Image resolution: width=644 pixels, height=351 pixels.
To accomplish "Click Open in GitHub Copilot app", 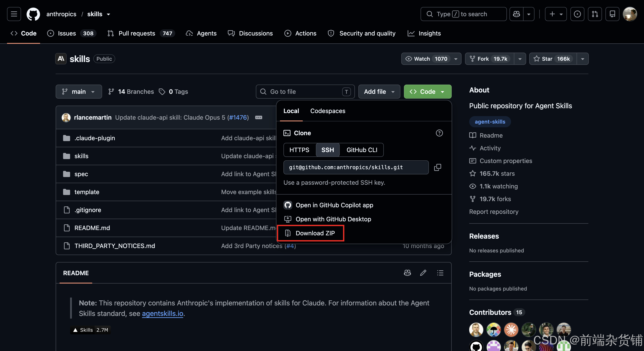I will 334,205.
